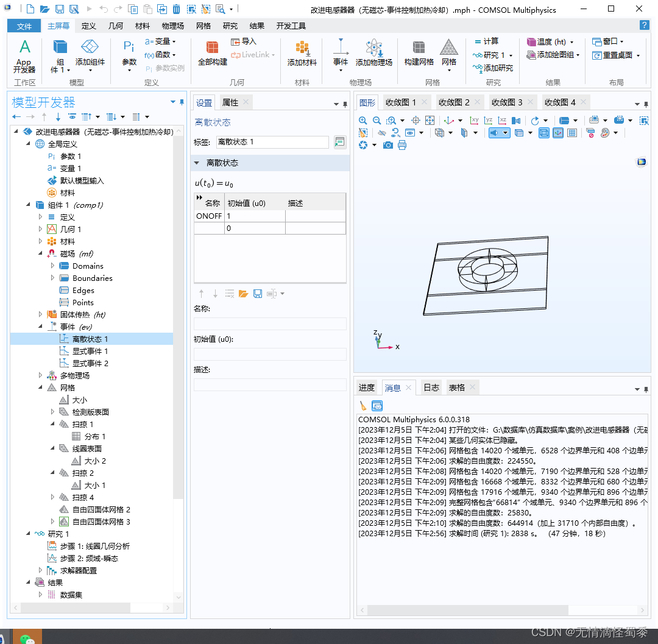Select the 显式事件 1 tree node

[90, 351]
